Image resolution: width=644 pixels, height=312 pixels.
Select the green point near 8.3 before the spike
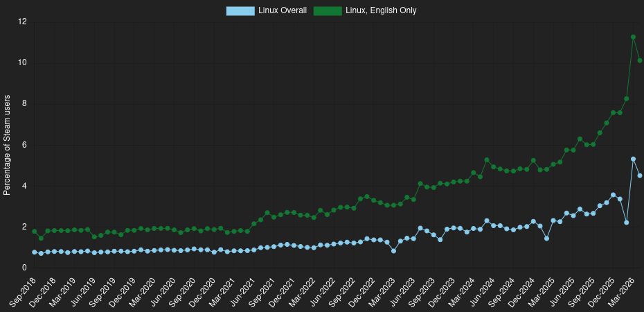626,98
